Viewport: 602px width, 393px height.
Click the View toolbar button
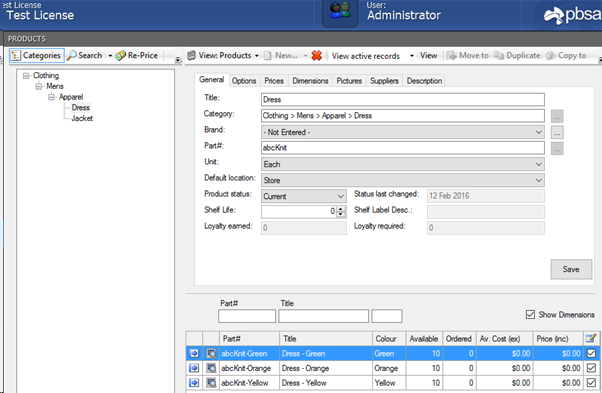[428, 55]
